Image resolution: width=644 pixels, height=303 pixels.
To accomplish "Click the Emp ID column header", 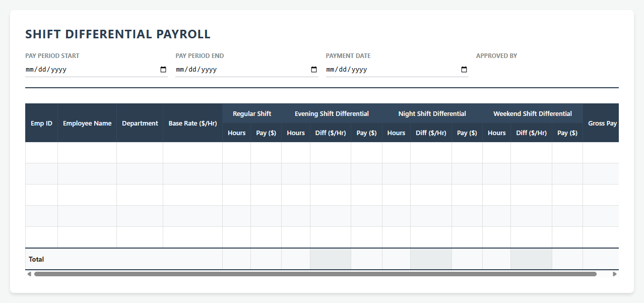I will (x=41, y=123).
